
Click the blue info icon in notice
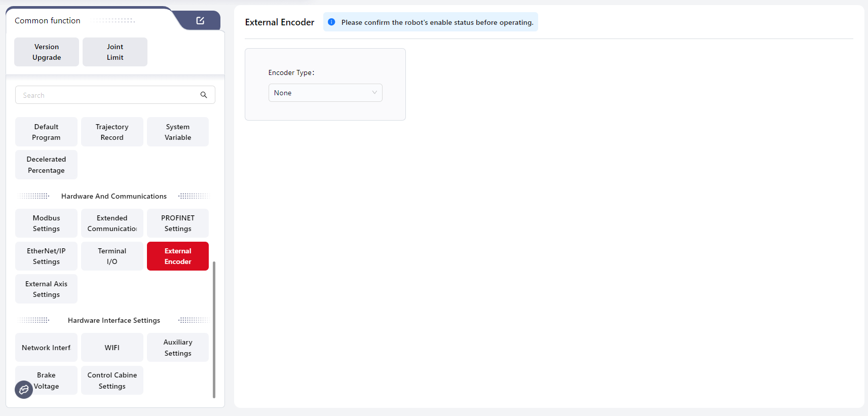[x=331, y=22]
